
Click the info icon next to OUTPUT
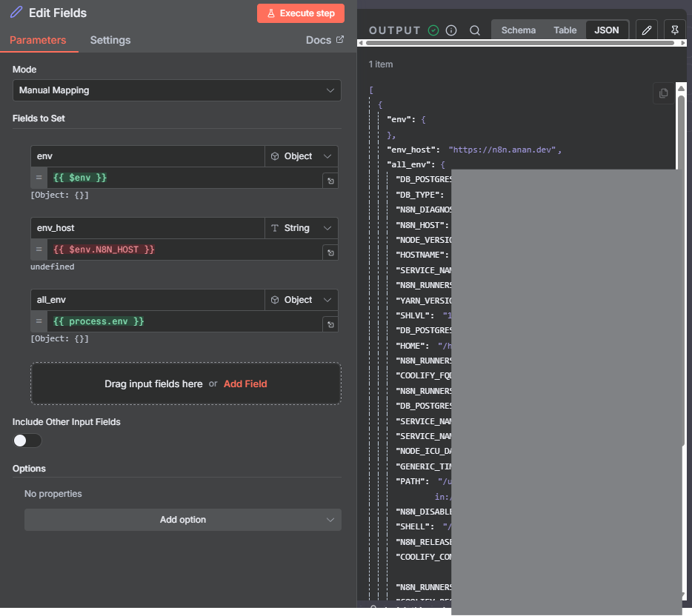coord(451,30)
